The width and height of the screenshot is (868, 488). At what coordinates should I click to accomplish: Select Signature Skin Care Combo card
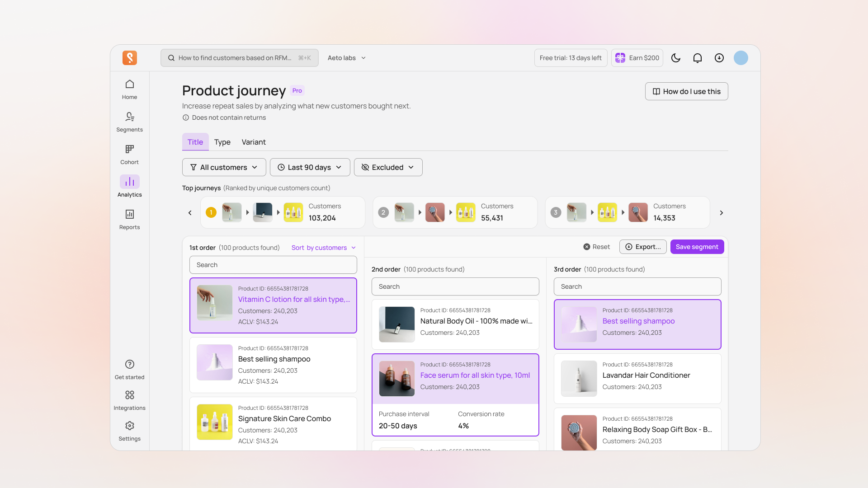point(273,423)
